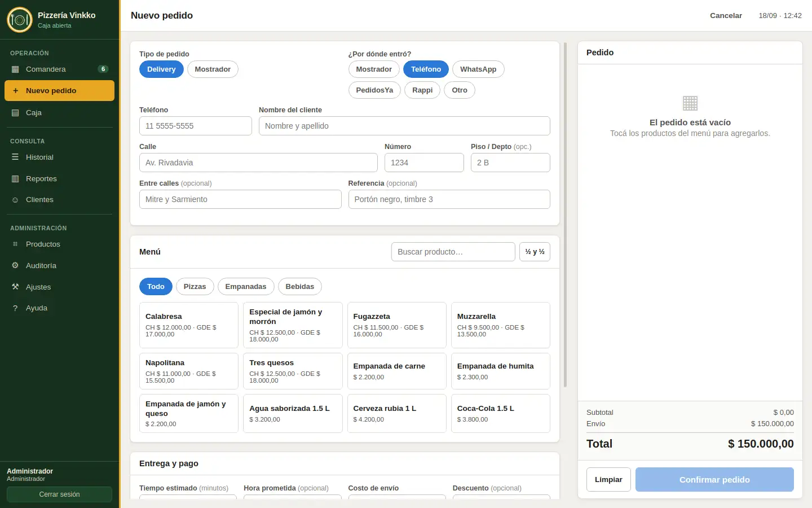Screen dimensions: 812x508
Task: Click the Ajustes tools icon
Action: (15, 287)
